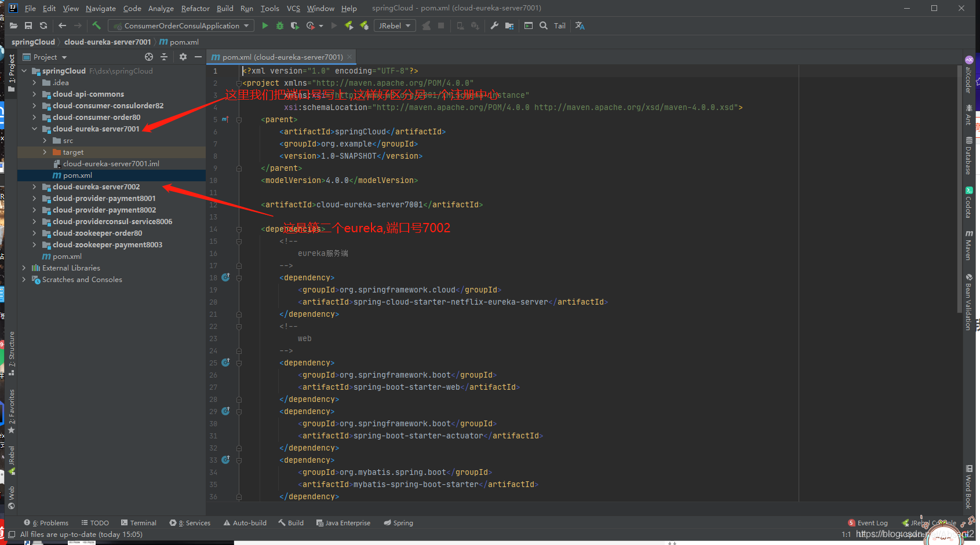Open the Terminal tool window
Image resolution: width=980 pixels, height=545 pixels.
tap(139, 522)
